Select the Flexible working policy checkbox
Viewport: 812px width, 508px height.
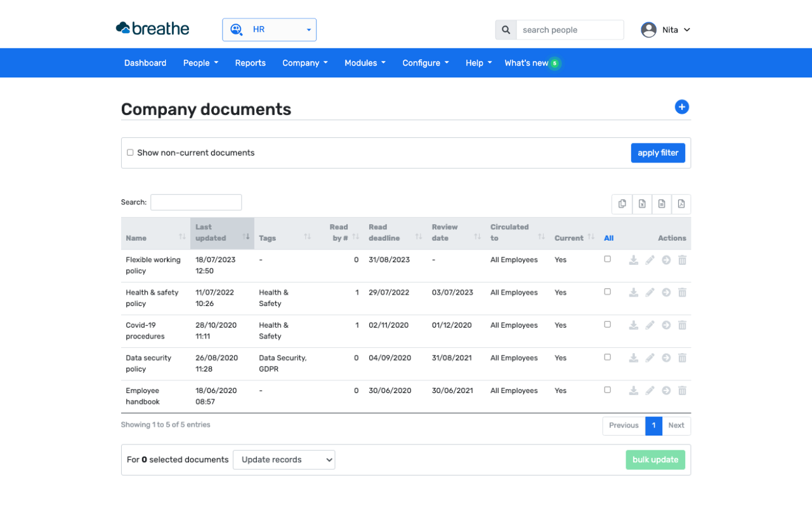pyautogui.click(x=608, y=259)
